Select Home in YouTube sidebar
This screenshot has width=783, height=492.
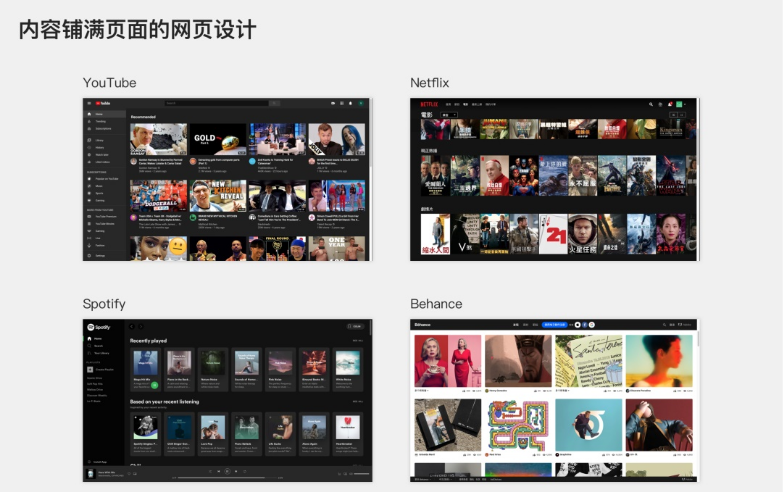click(x=104, y=114)
